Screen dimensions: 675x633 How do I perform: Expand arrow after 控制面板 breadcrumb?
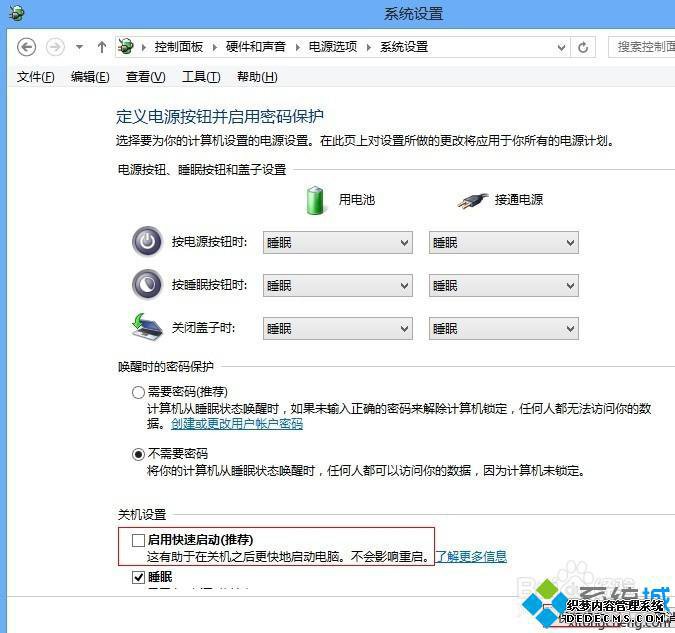pos(214,47)
